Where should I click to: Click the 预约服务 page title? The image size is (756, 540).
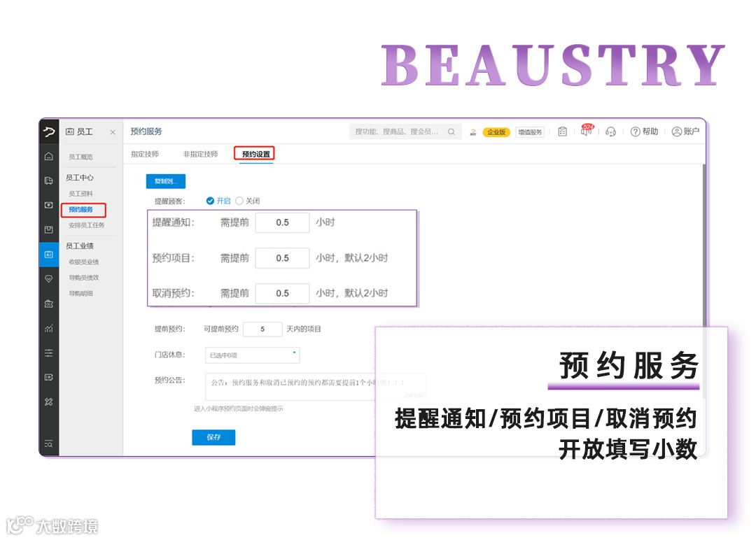click(146, 132)
